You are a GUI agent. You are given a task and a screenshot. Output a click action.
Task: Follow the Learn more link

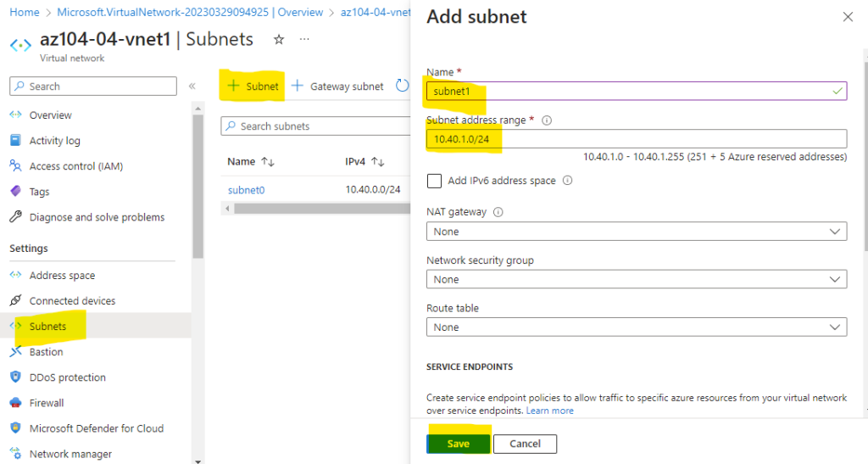(549, 411)
